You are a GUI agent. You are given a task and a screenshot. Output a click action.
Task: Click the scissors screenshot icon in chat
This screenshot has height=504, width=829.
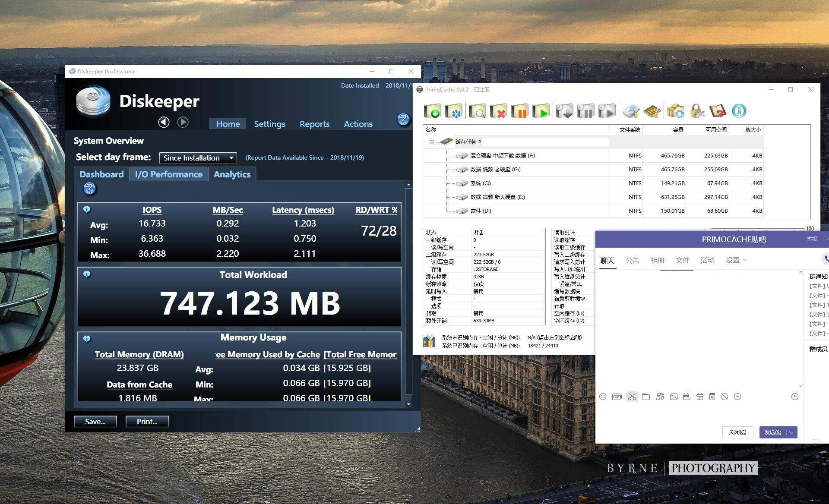coord(632,397)
